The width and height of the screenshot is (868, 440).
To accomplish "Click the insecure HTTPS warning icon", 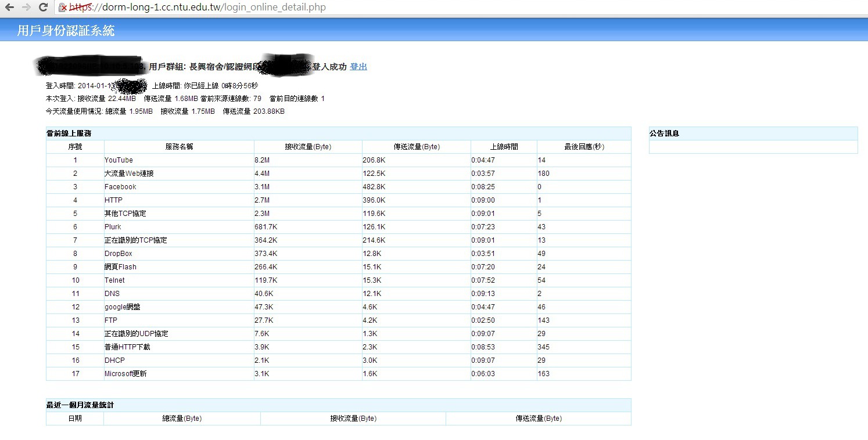I will pos(63,8).
